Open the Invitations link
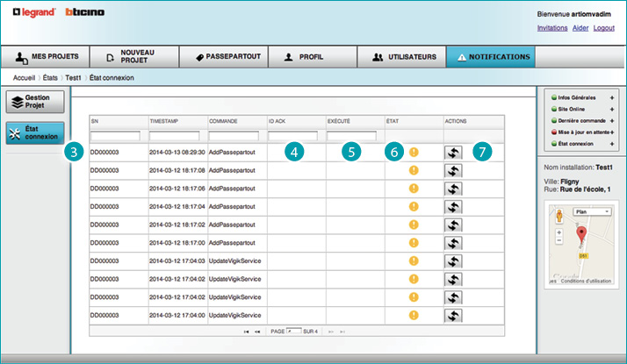Image resolution: width=627 pixels, height=364 pixels. pos(551,28)
